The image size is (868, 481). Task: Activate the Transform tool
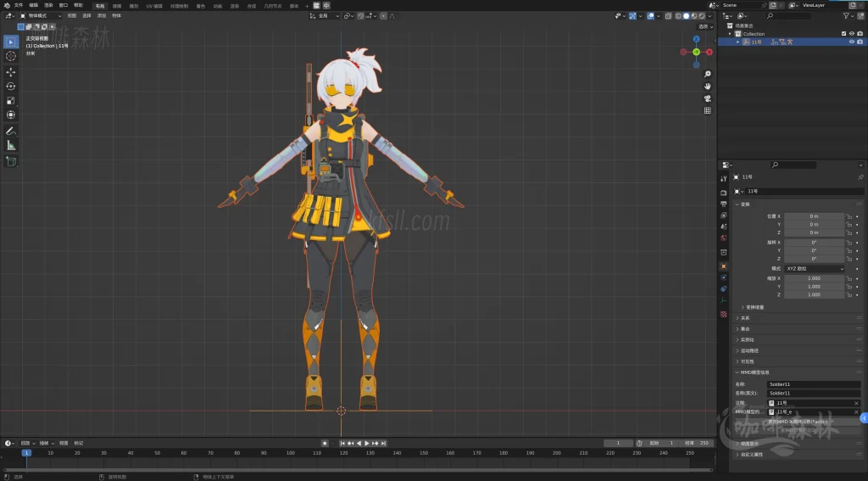pos(10,115)
